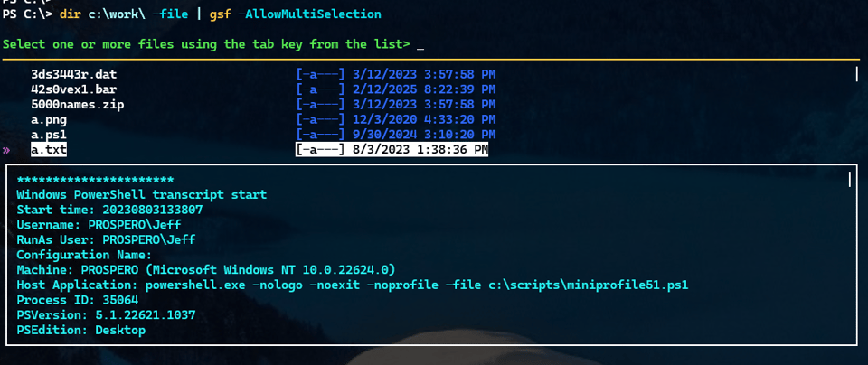Click the highlighted a.txt entry

pyautogui.click(x=51, y=150)
